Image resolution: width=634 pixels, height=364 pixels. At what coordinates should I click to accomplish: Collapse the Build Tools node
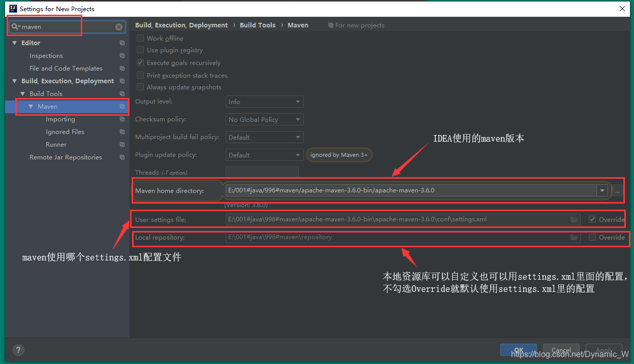pos(22,94)
